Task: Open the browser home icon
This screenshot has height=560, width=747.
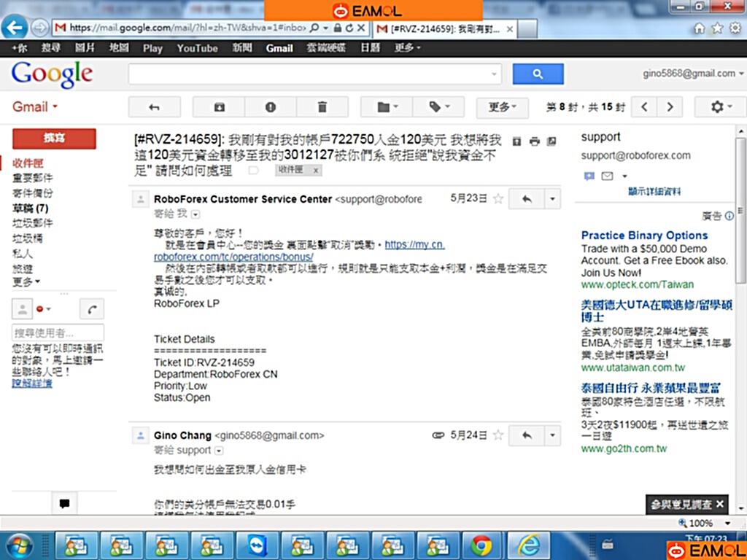Action: coord(699,28)
